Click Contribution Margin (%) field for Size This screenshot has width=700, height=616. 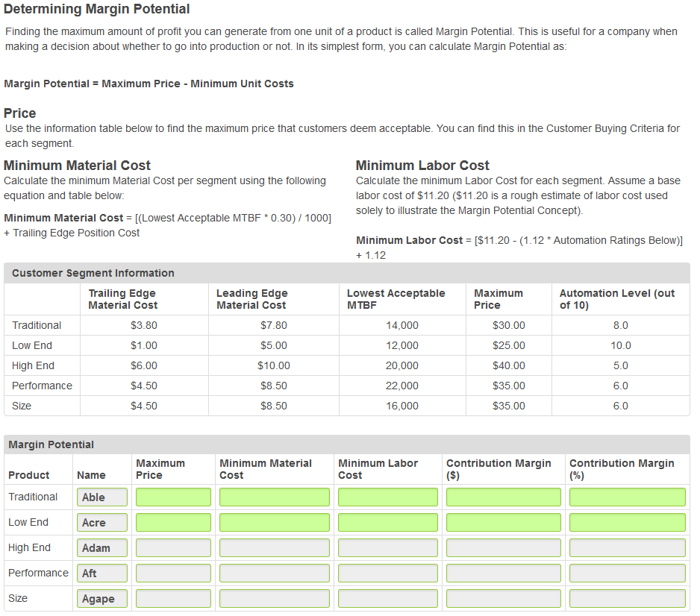click(x=627, y=599)
